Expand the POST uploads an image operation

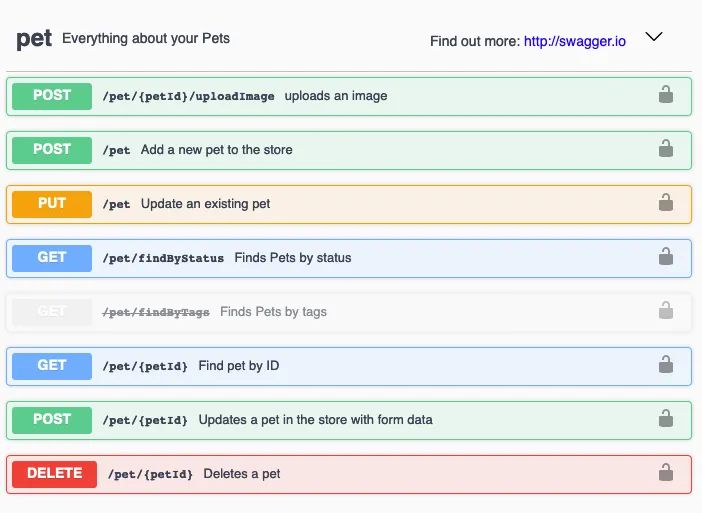coord(335,96)
